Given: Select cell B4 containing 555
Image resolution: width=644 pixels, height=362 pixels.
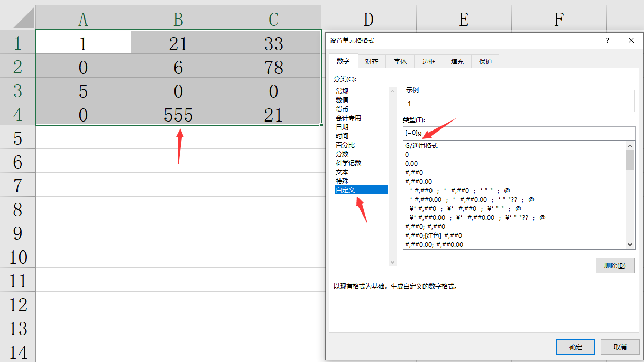Looking at the screenshot, I should click(178, 115).
